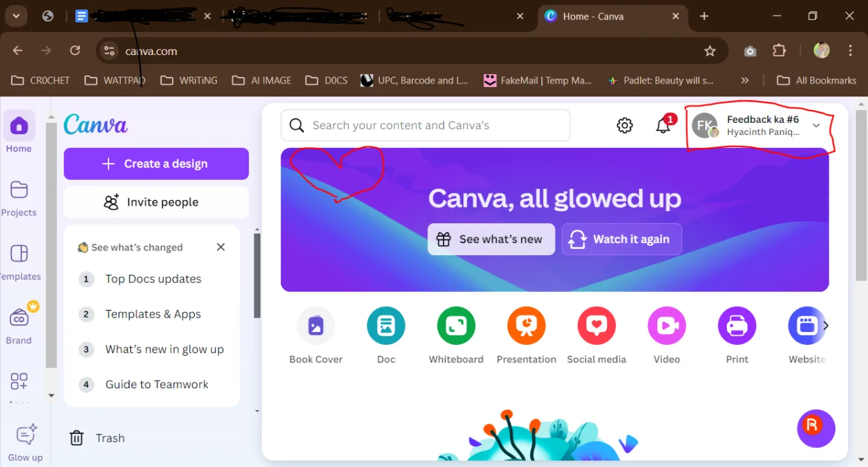The width and height of the screenshot is (868, 467).
Task: Open Canva settings gear
Action: coord(625,126)
